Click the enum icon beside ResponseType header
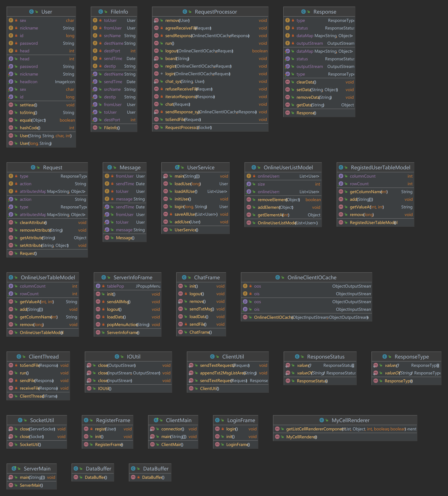 385,357
